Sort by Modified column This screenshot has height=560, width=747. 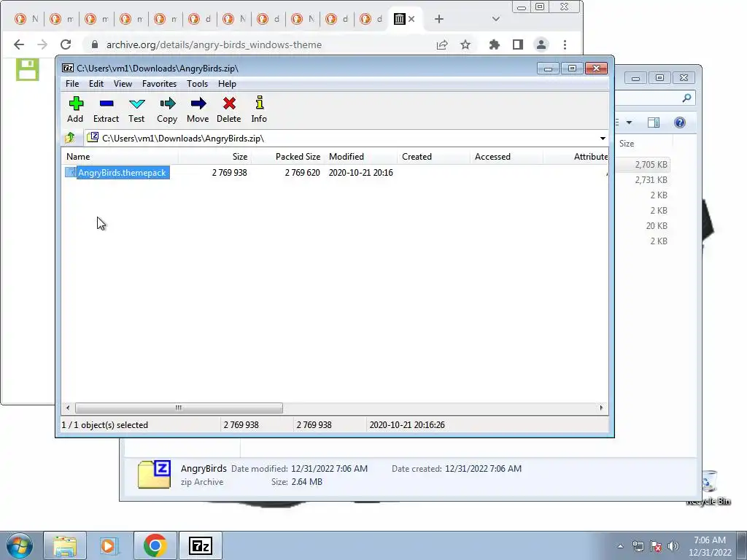[x=360, y=157]
